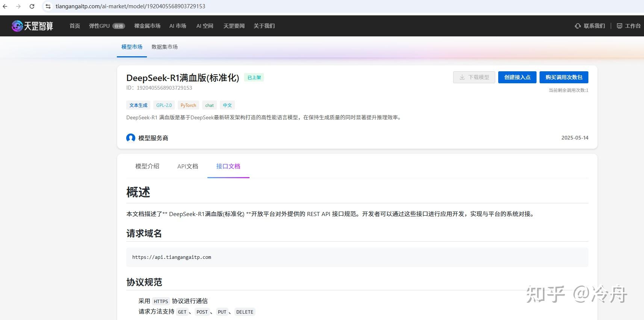This screenshot has width=644, height=320.
Task: Open 首页 in top navigation
Action: (x=75, y=26)
